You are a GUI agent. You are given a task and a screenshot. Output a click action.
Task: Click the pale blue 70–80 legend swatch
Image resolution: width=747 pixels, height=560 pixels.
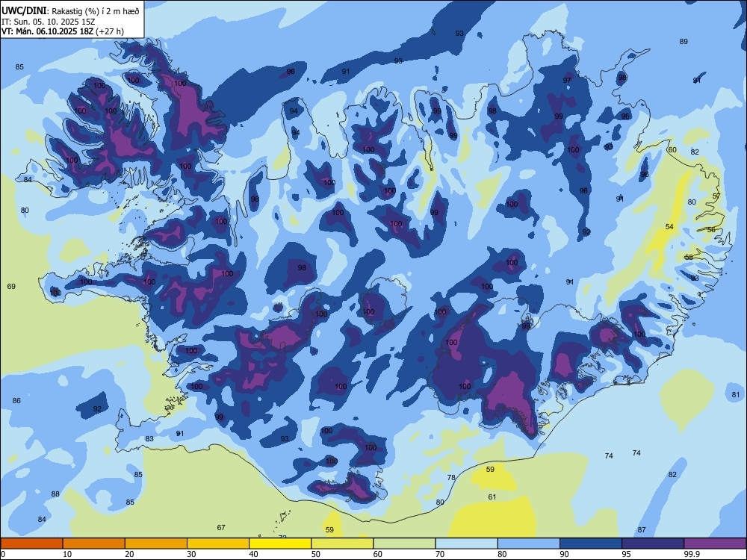pyautogui.click(x=466, y=544)
